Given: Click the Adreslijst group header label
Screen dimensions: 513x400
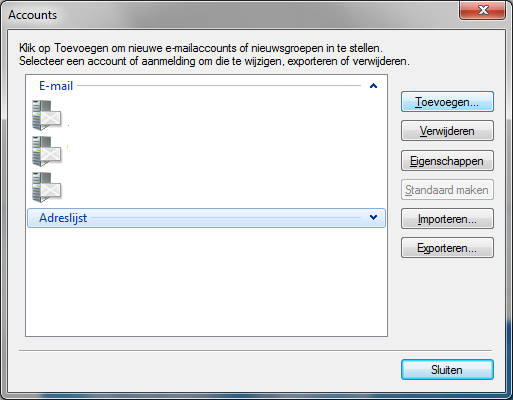Looking at the screenshot, I should (x=63, y=218).
